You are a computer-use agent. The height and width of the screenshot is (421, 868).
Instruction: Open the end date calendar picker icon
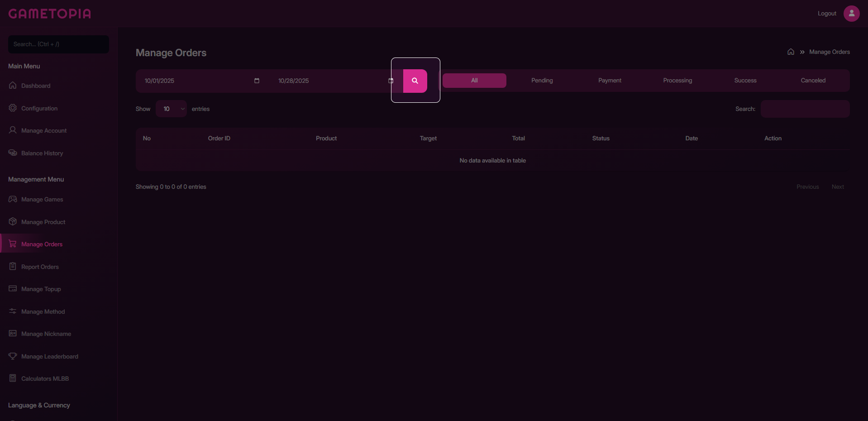pos(391,81)
